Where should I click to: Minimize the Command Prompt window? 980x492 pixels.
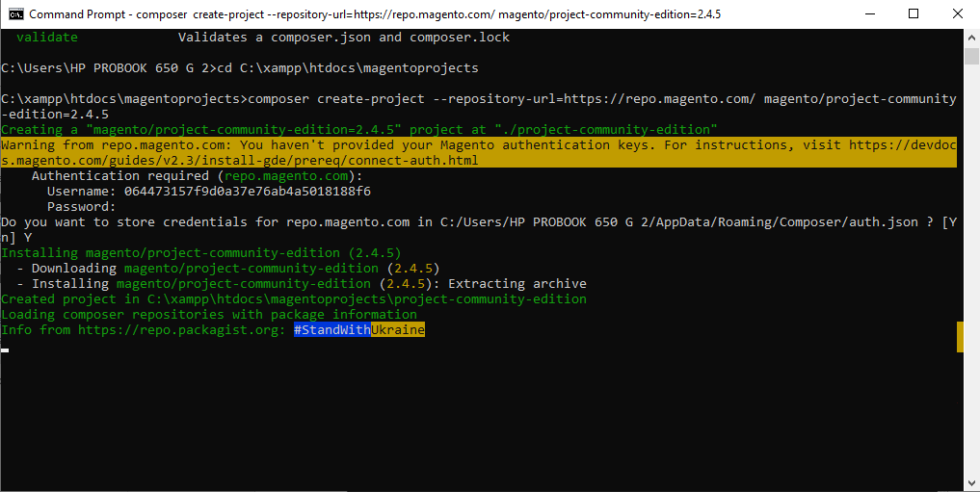(x=869, y=13)
